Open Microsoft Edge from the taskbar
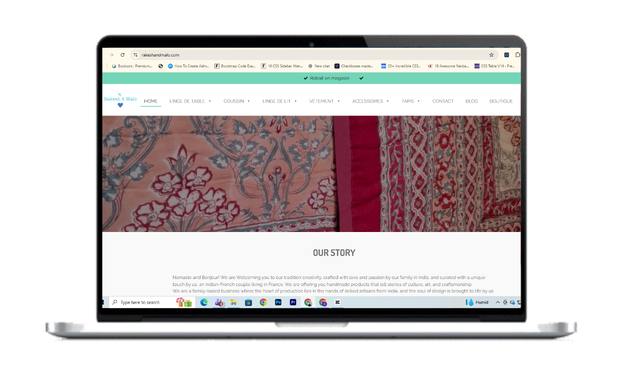Screen dimensions: 622x380 (x=204, y=302)
